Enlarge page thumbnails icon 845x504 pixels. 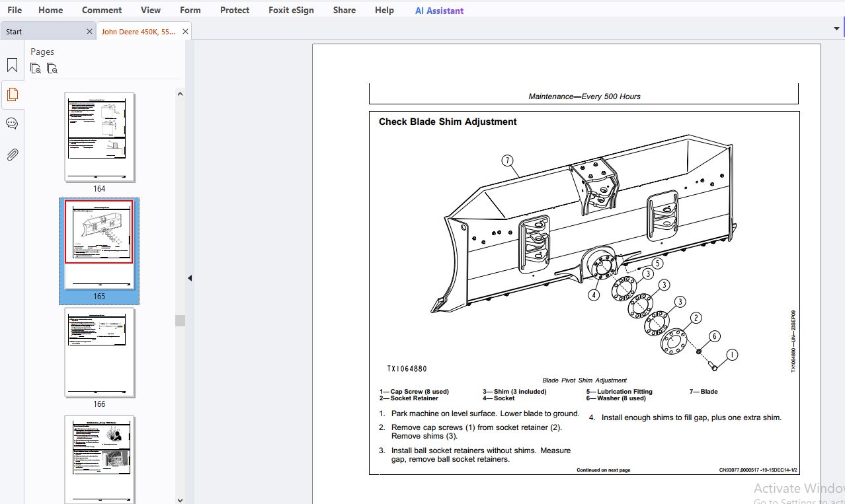pyautogui.click(x=36, y=68)
